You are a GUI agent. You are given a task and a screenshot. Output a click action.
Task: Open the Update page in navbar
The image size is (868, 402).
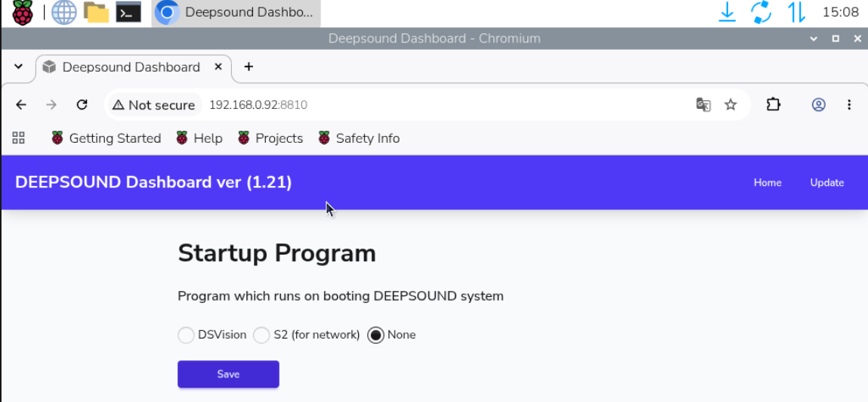coord(827,183)
